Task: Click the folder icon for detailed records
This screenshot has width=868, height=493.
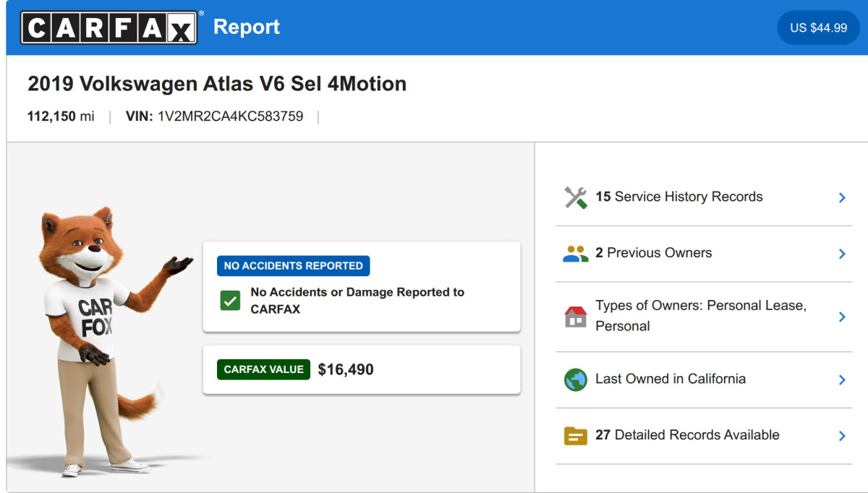Action: click(x=576, y=436)
